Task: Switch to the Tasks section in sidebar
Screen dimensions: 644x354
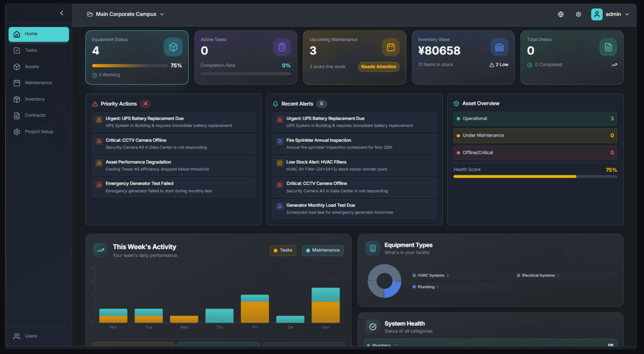Action: 31,50
